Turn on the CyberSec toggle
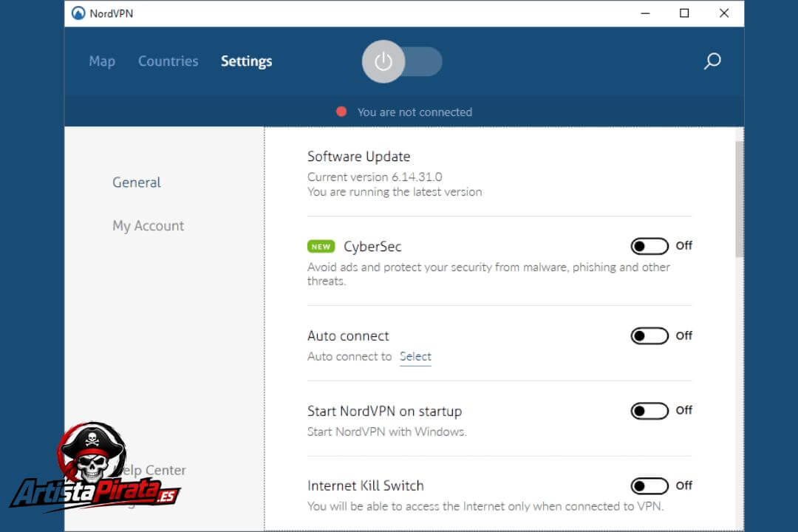The height and width of the screenshot is (532, 798). click(x=649, y=246)
